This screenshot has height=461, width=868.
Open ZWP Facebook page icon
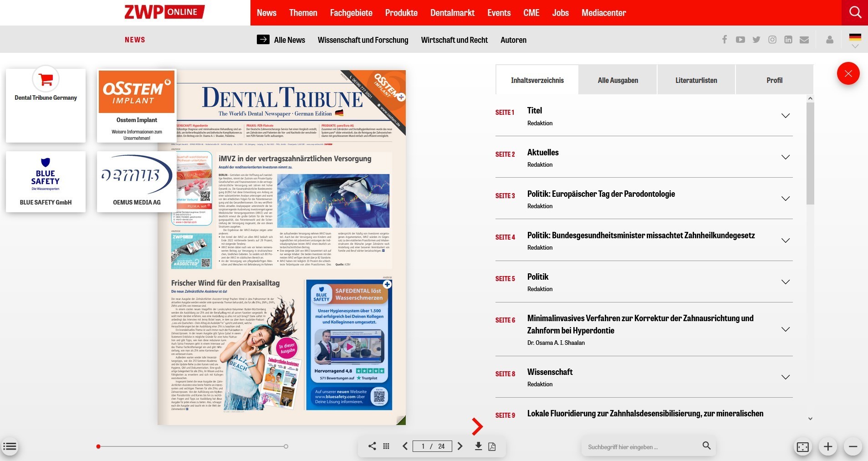point(725,40)
